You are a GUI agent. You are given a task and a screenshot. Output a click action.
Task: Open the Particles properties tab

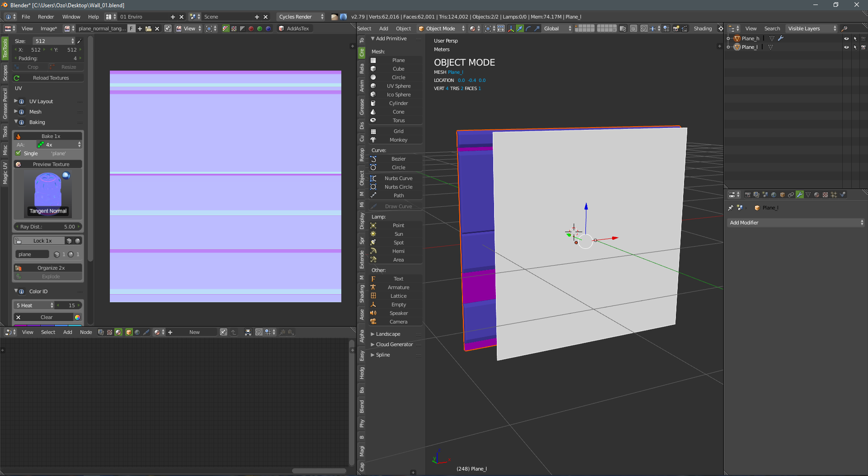click(834, 195)
